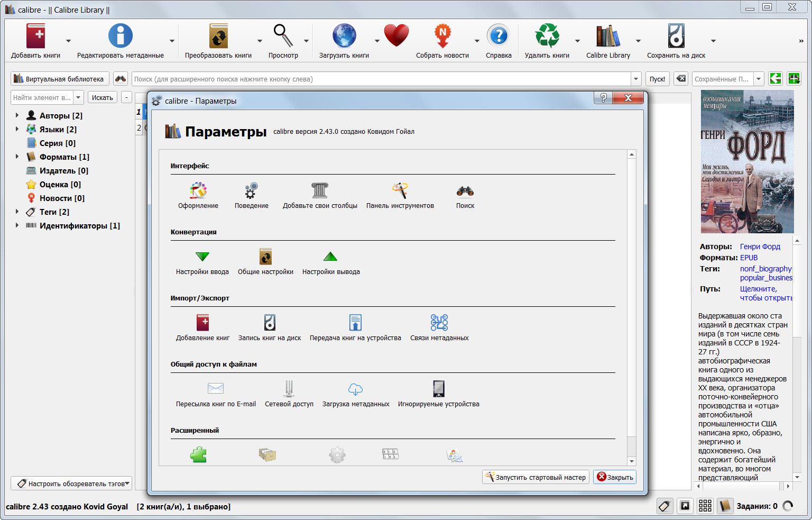Open Поведение settings
Viewport: 812px width, 520px height.
pyautogui.click(x=252, y=196)
